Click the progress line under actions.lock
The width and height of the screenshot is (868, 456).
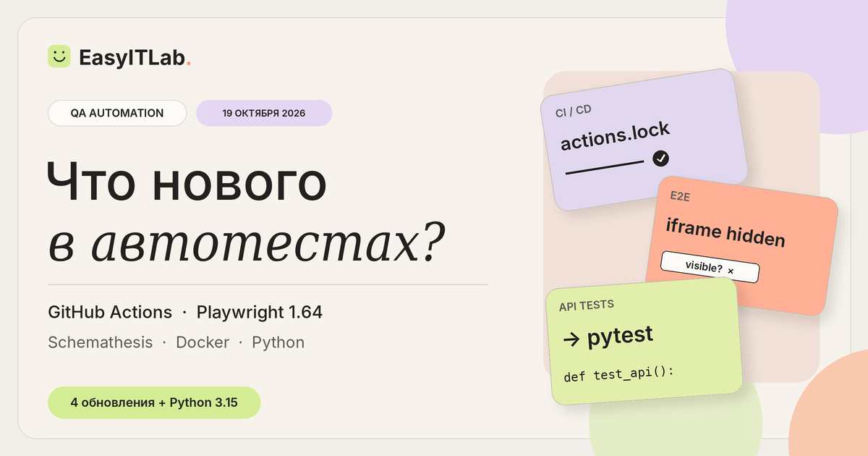point(605,168)
